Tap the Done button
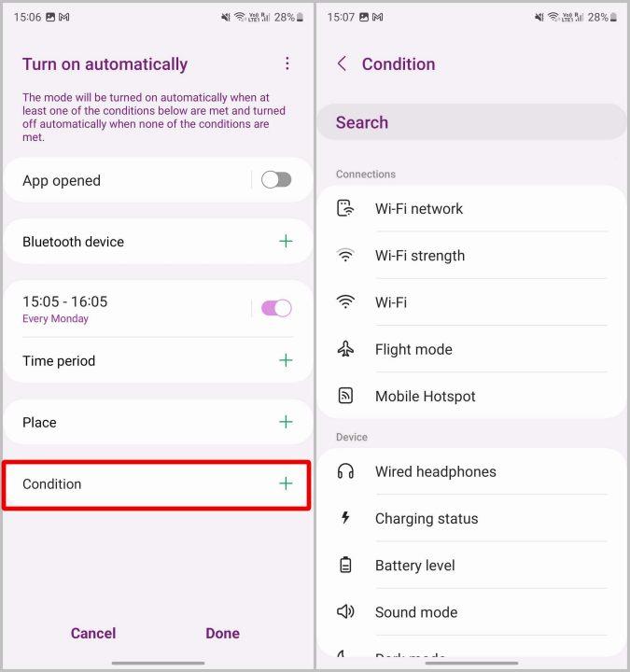 222,633
